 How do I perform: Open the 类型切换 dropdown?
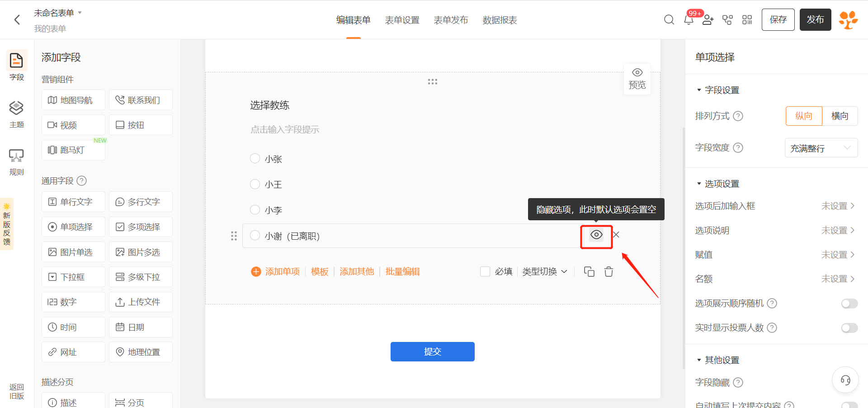coord(544,271)
